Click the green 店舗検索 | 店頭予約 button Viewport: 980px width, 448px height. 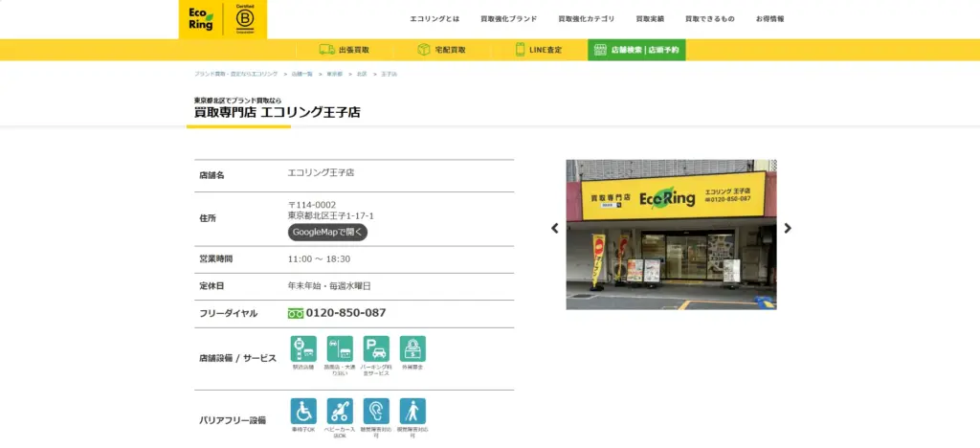pyautogui.click(x=636, y=50)
